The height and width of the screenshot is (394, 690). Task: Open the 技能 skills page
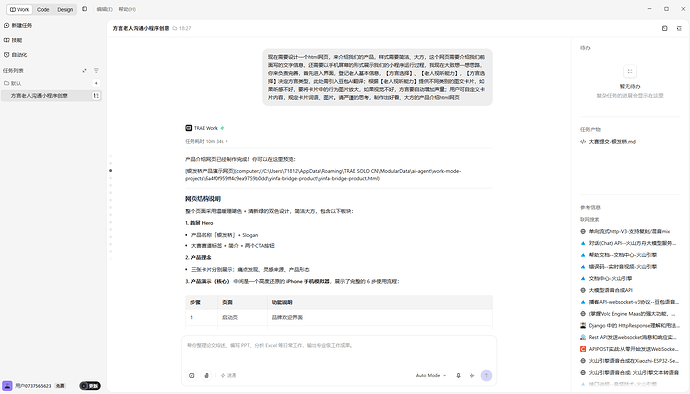tap(13, 40)
